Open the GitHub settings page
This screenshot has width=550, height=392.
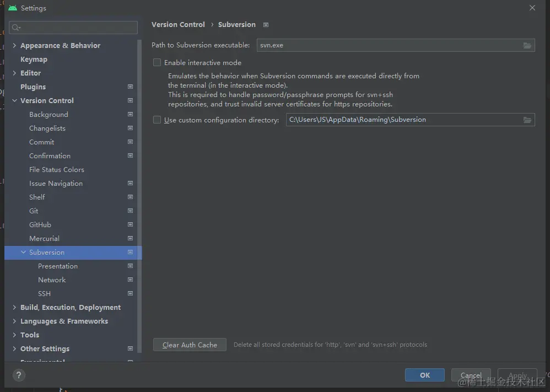click(40, 224)
